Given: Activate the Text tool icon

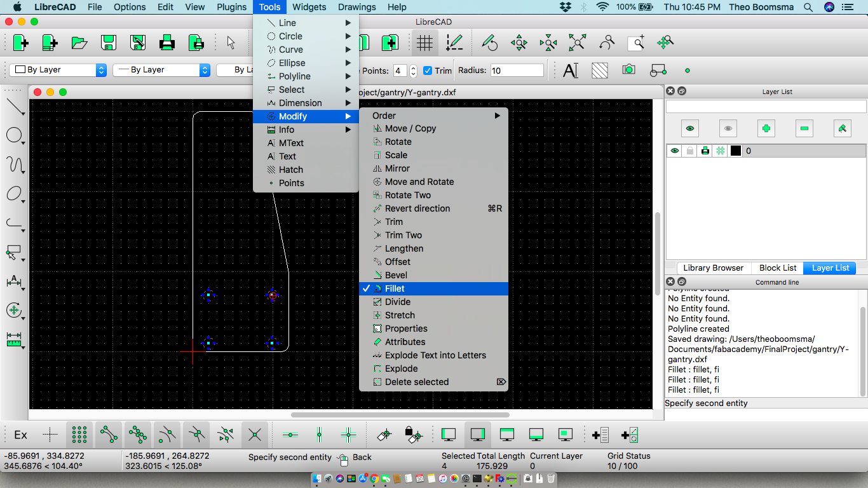Looking at the screenshot, I should (570, 70).
